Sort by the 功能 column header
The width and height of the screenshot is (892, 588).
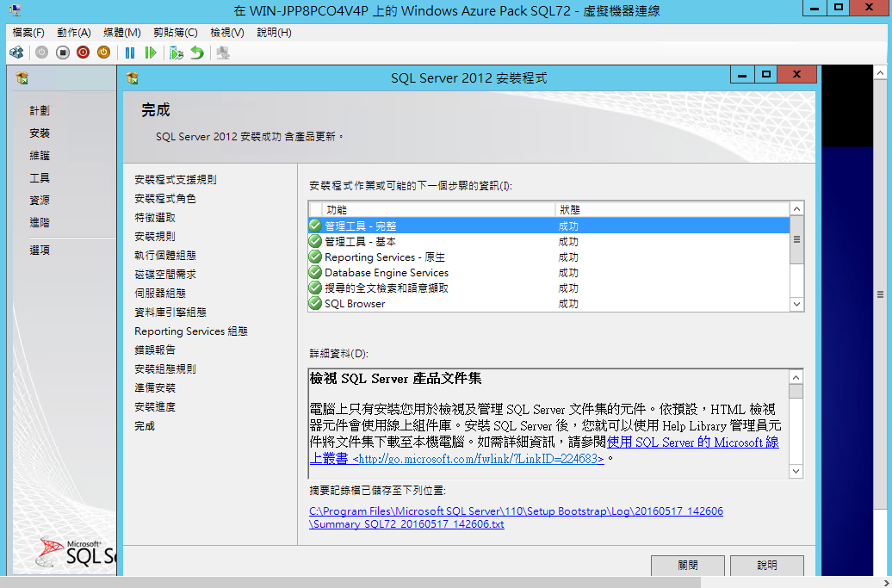[438, 210]
